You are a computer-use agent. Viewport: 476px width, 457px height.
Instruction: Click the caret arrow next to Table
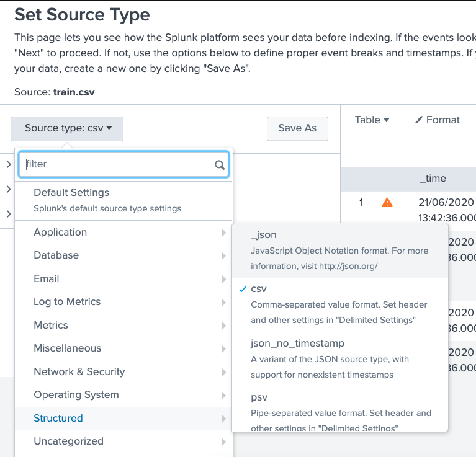387,120
